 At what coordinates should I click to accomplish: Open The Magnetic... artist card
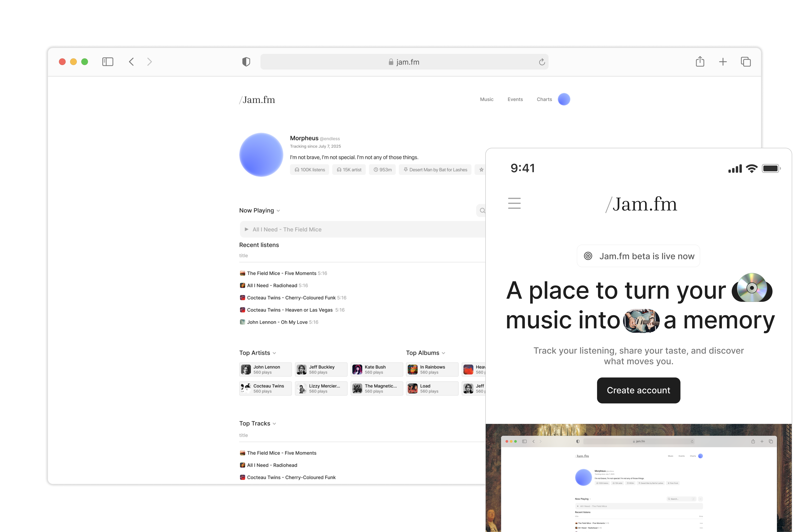pos(377,389)
